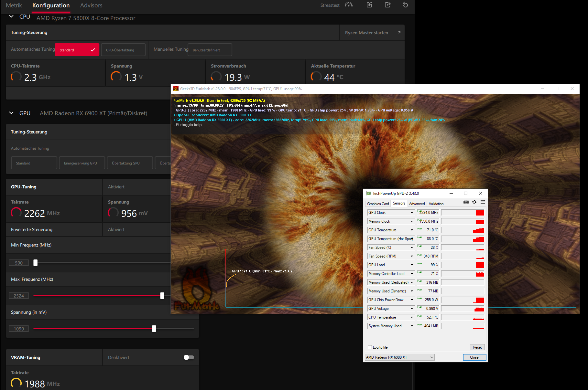Viewport: 588px width, 390px height.
Task: Click the GPU Load sensor graph
Action: coord(463,265)
